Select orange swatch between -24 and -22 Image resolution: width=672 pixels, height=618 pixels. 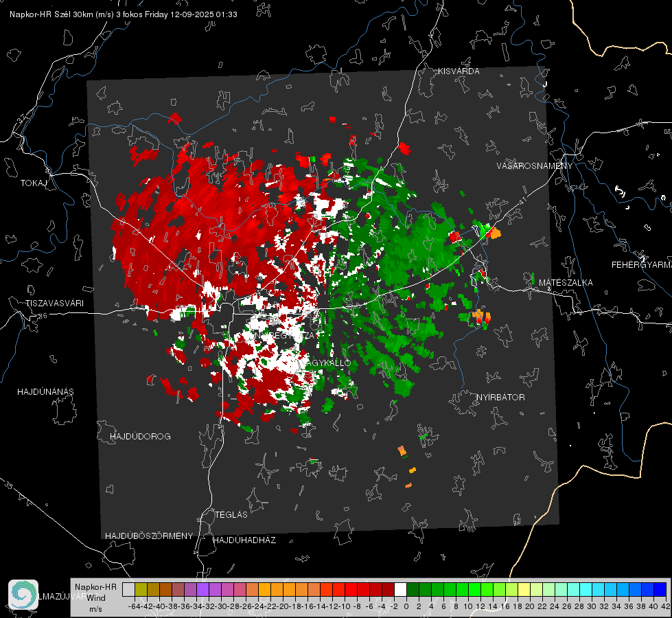[x=264, y=589]
